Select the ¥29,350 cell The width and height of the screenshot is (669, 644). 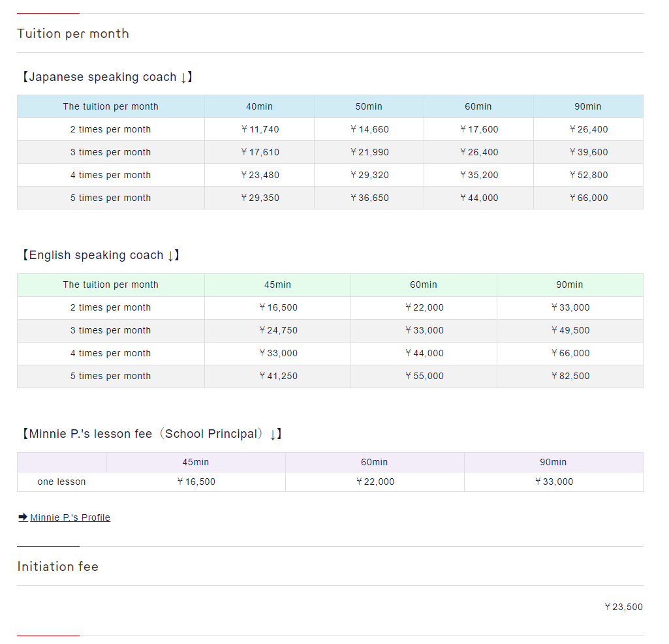(259, 198)
